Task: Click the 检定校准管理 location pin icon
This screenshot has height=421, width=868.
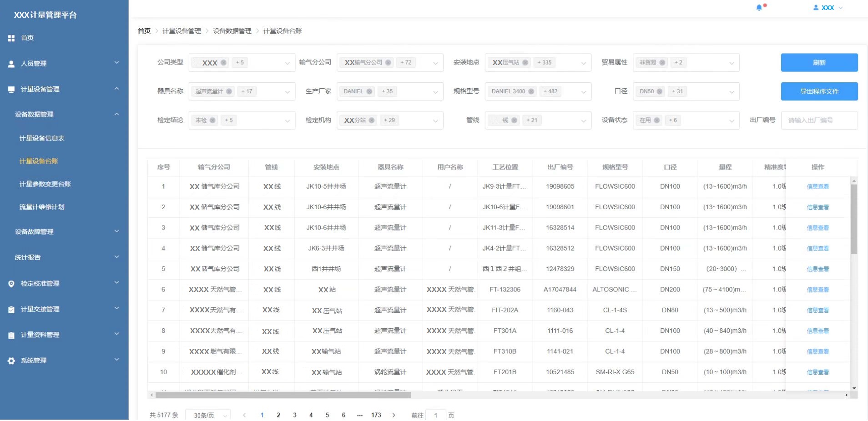Action: click(11, 284)
